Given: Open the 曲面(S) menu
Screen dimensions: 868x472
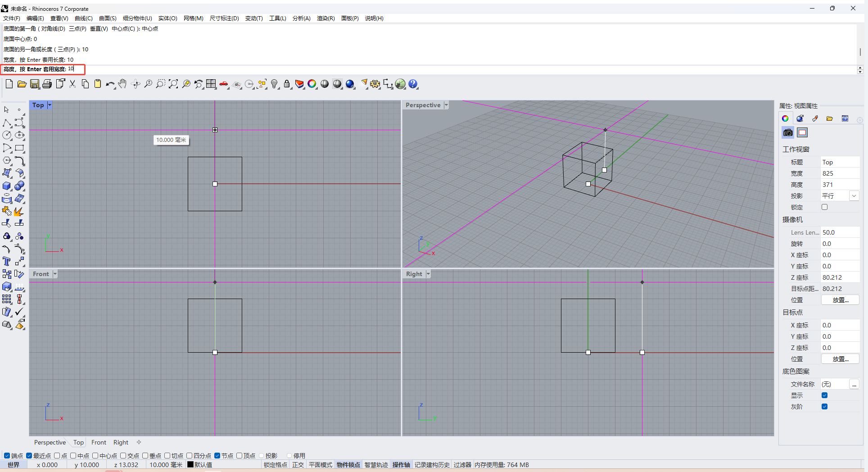Looking at the screenshot, I should click(108, 18).
